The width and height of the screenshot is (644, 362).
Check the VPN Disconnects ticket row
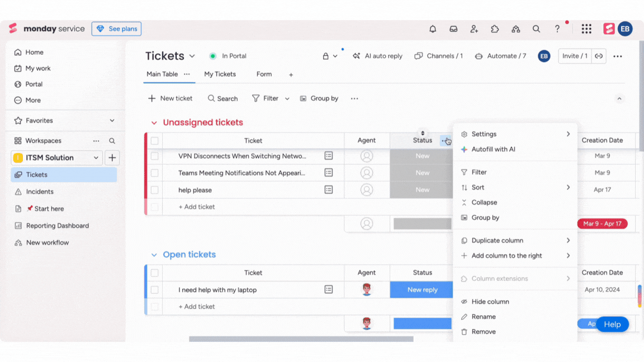pyautogui.click(x=154, y=156)
